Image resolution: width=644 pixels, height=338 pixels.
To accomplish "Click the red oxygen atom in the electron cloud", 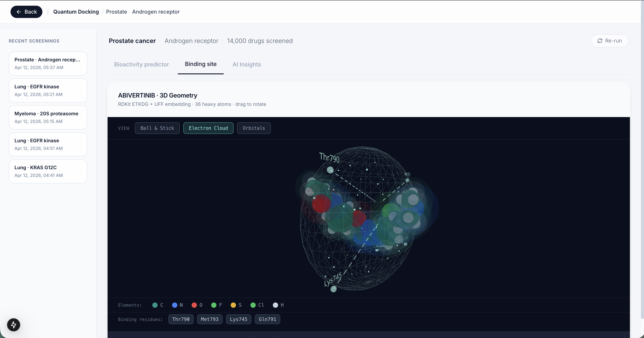I will click(x=321, y=204).
